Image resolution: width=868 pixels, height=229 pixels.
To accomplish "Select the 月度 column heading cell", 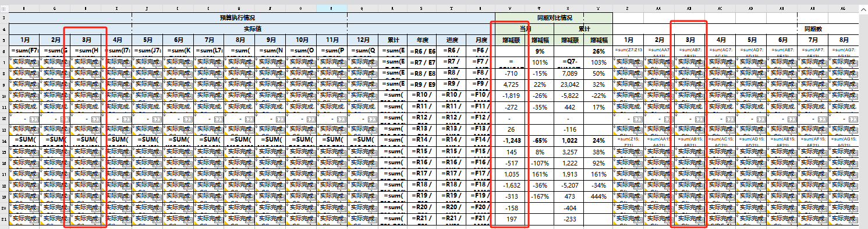I will click(x=480, y=40).
